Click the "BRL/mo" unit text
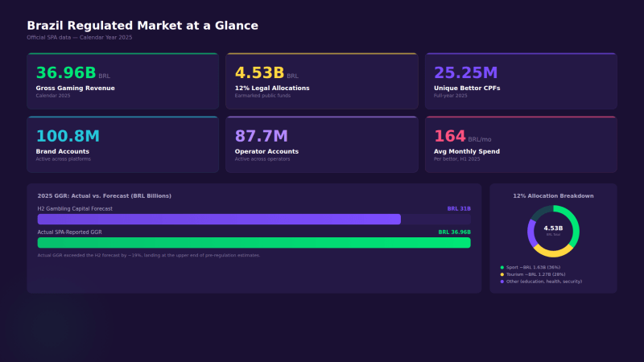Screen dimensions: 644x362 pos(480,139)
